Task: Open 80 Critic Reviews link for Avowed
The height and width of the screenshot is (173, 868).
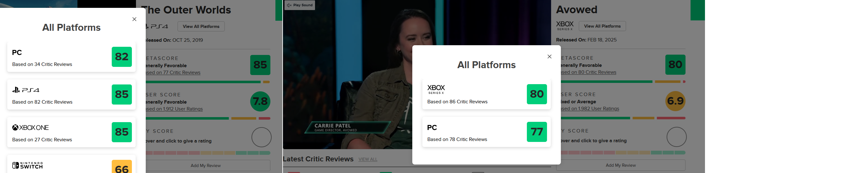Action: click(x=589, y=72)
